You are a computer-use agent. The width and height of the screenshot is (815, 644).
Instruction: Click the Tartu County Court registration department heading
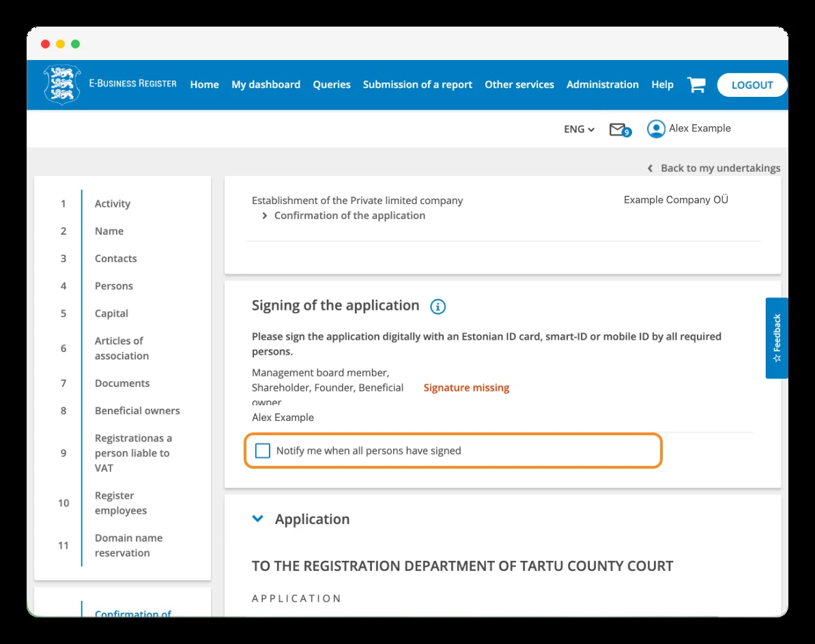pyautogui.click(x=463, y=566)
